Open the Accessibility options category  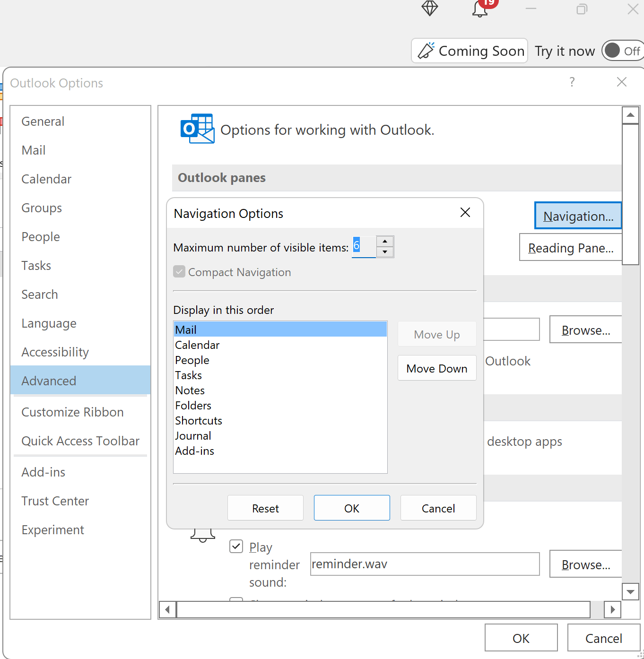[80, 352]
